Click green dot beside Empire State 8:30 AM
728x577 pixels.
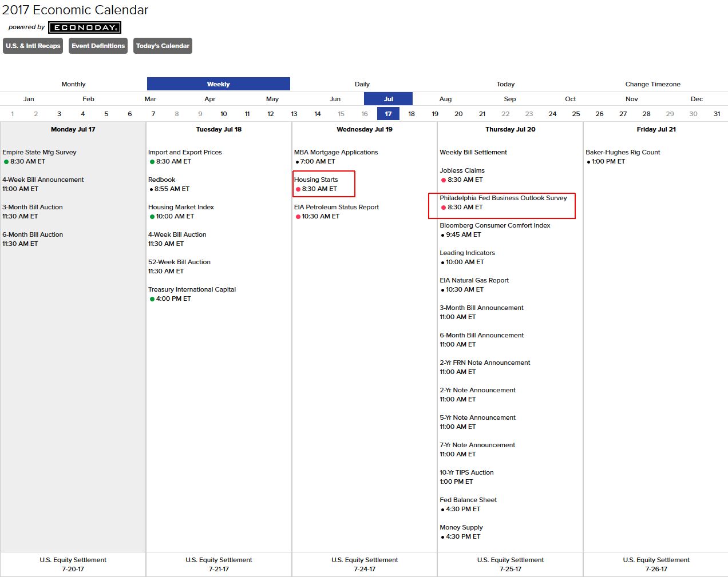coord(6,162)
